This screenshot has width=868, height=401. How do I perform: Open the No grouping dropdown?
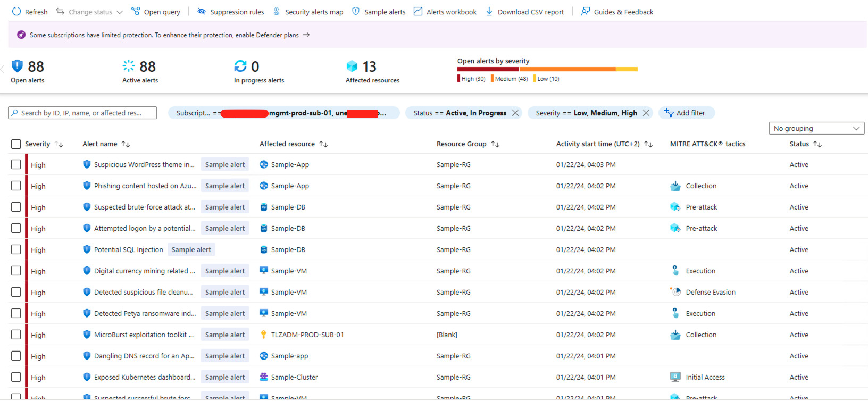coord(816,128)
